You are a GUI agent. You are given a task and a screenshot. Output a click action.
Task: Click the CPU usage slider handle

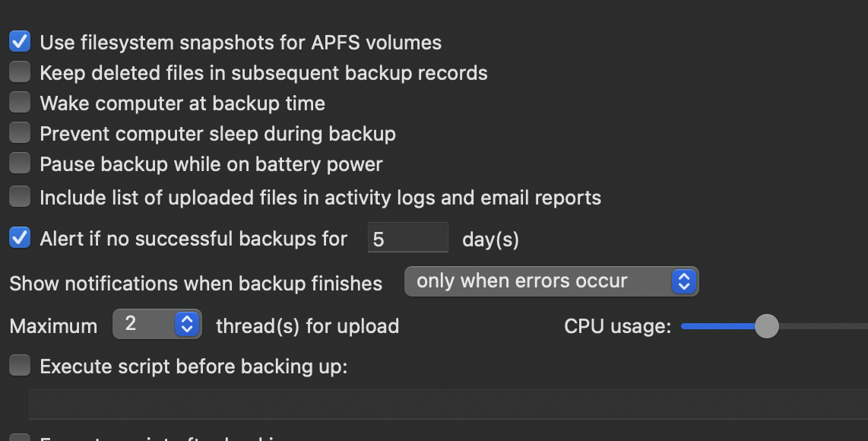767,326
